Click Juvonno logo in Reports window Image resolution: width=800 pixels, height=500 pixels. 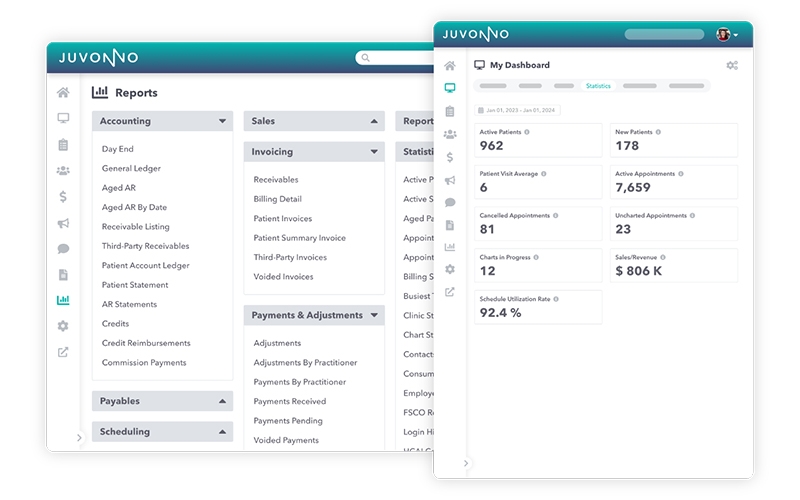point(98,58)
